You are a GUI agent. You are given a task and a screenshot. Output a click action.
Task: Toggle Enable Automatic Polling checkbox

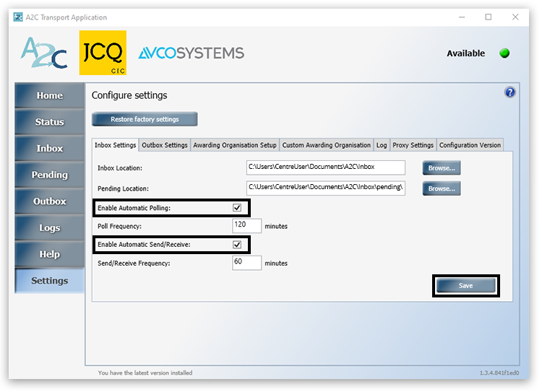(237, 208)
